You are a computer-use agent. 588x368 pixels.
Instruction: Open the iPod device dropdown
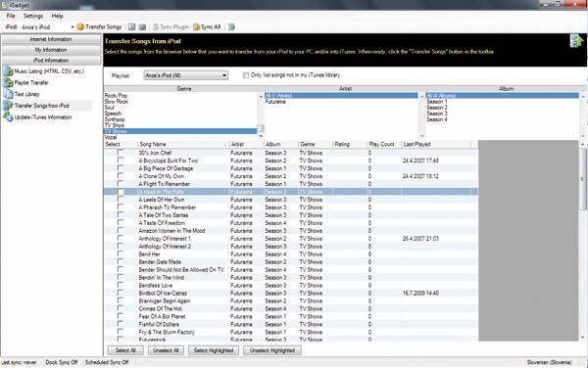tap(72, 27)
